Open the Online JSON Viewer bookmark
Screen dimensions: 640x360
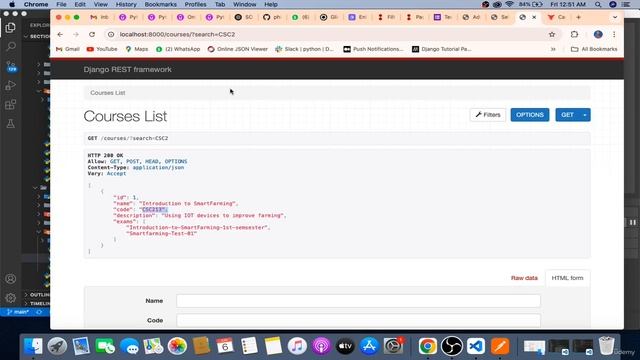coord(238,49)
